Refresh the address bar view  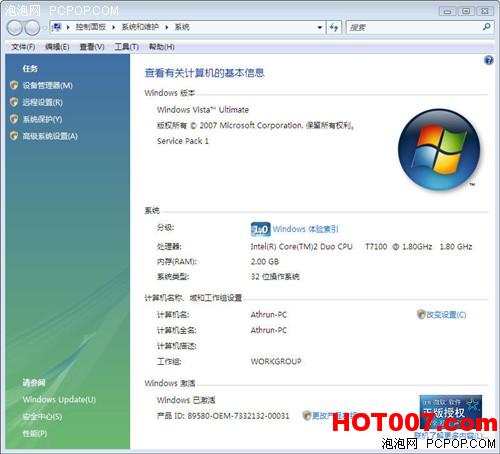[334, 27]
